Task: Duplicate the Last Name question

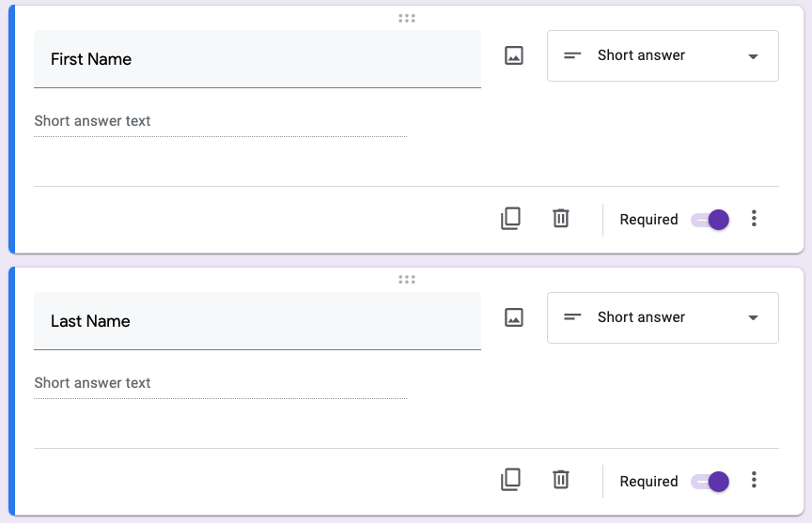Action: 510,481
